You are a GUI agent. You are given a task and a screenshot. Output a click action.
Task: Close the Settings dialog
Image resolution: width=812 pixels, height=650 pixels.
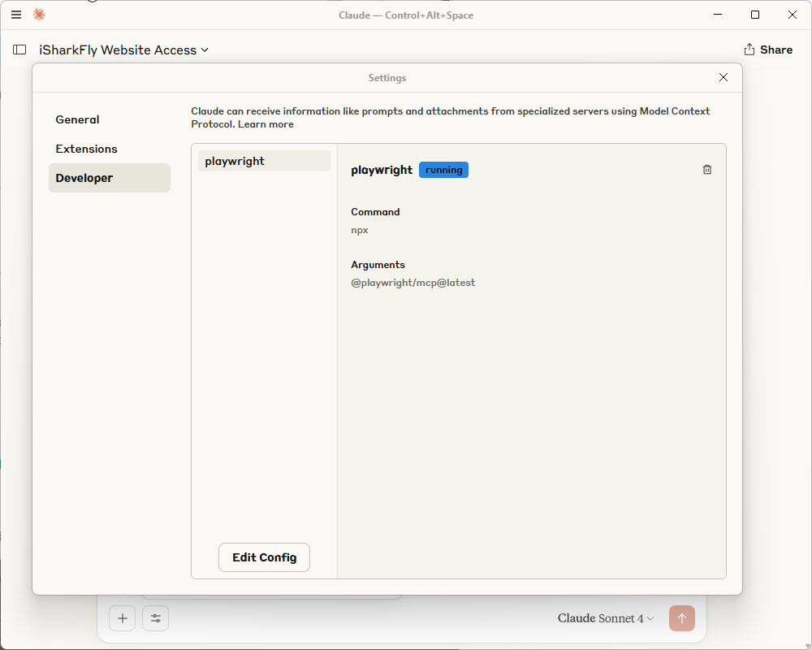tap(723, 77)
